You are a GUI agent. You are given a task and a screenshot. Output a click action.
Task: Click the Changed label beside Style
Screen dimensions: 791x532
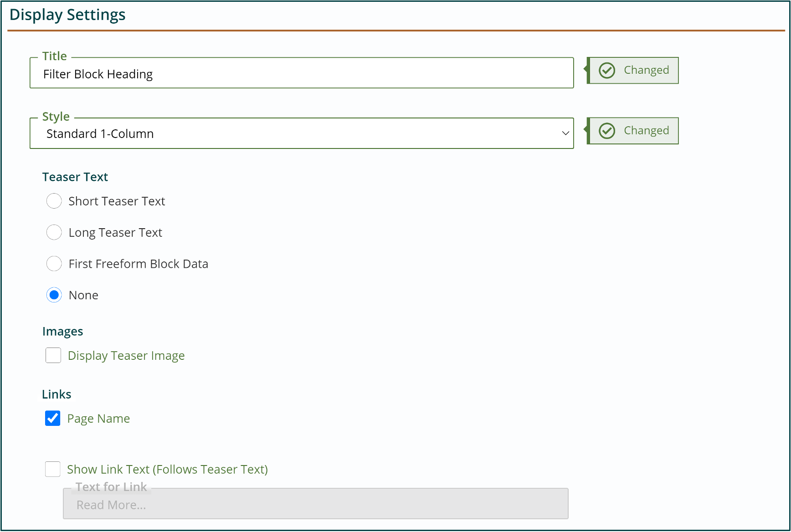[x=647, y=131]
